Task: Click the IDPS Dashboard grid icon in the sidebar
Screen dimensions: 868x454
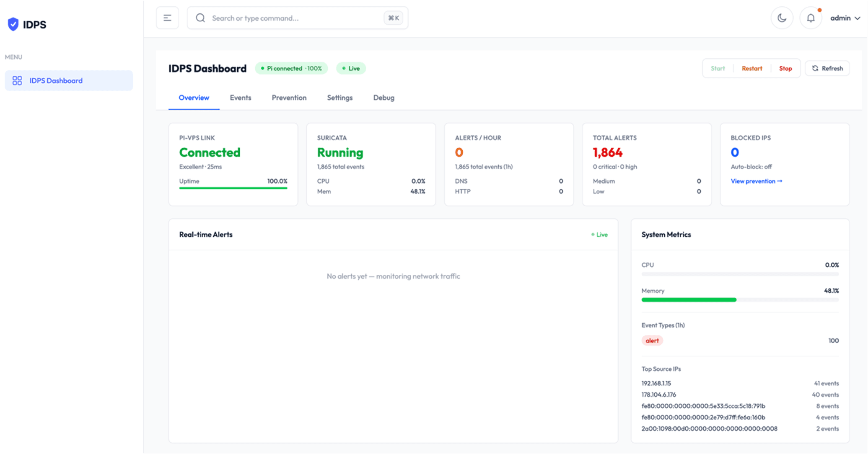Action: point(17,80)
